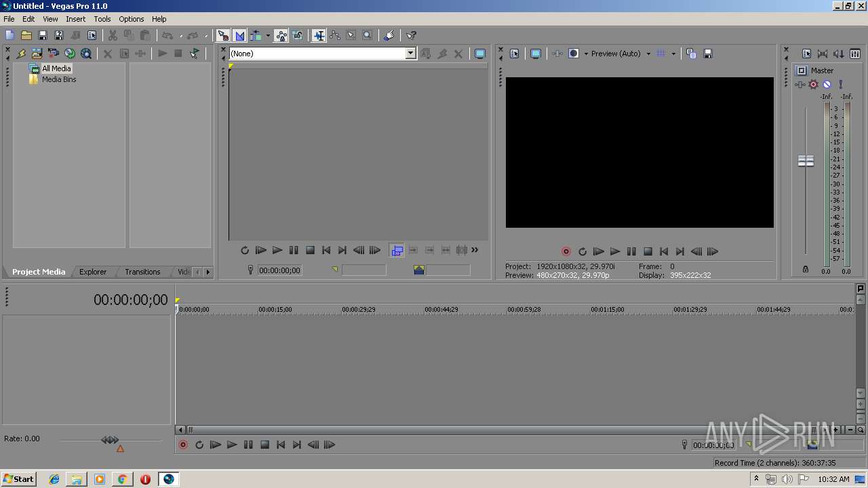Viewport: 868px width, 488px height.
Task: Open mixer properties icon in Master panel
Action: [807, 54]
